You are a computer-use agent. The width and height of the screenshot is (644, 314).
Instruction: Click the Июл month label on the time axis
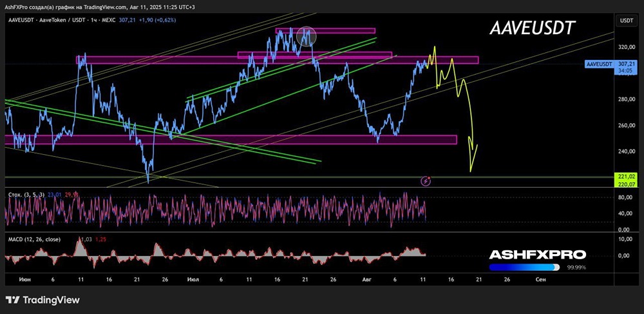pyautogui.click(x=193, y=279)
